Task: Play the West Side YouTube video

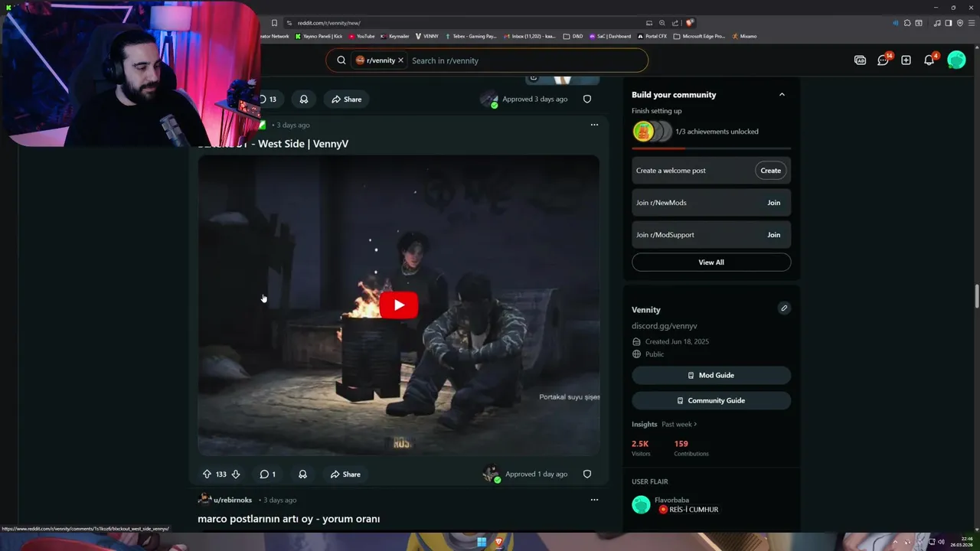Action: [399, 305]
